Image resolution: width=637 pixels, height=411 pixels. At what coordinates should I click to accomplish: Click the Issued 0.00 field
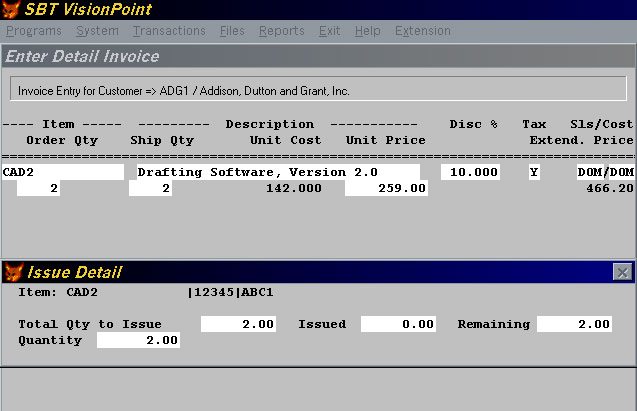point(399,324)
